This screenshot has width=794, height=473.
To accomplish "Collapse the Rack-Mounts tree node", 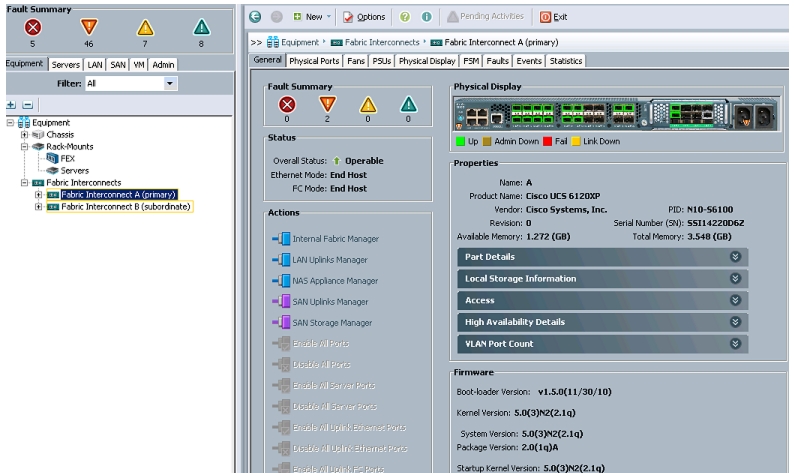I will tap(24, 146).
